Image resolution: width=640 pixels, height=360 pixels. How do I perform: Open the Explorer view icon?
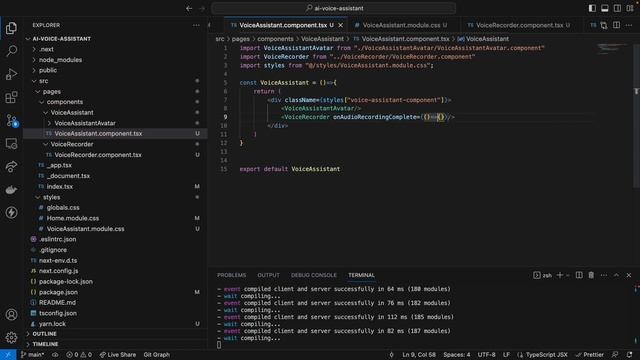11,28
